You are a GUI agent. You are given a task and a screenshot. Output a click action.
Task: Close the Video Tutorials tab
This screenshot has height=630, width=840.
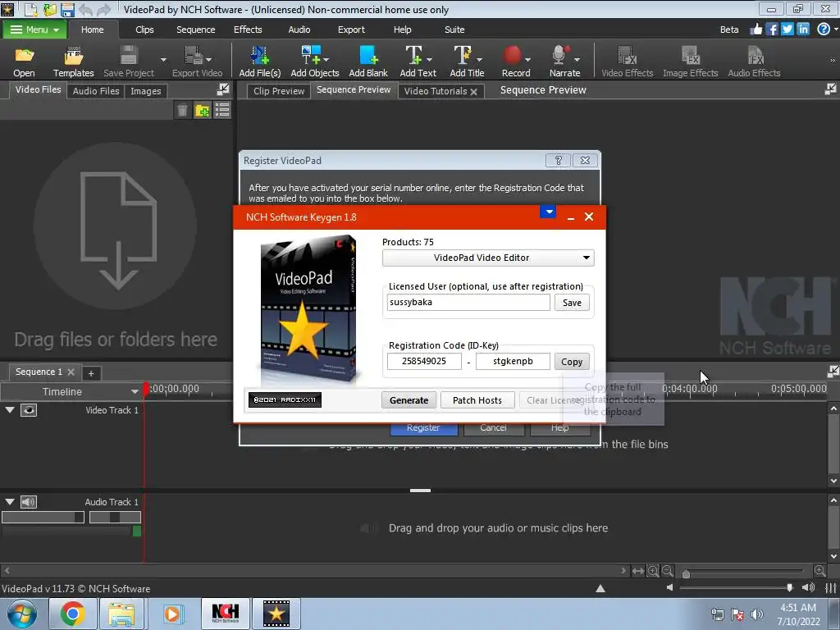(474, 92)
